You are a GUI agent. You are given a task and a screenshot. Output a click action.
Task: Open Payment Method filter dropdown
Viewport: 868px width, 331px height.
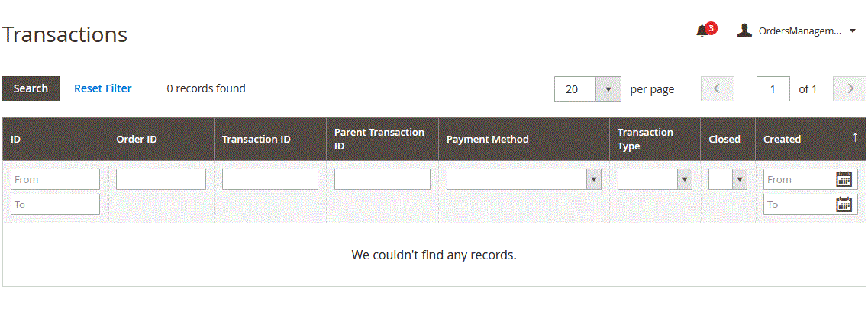pyautogui.click(x=524, y=179)
